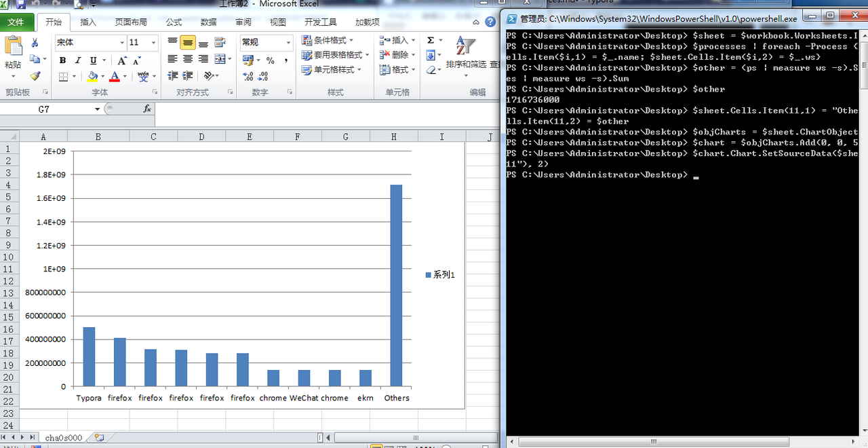Click the 单元格样式 button

[334, 68]
